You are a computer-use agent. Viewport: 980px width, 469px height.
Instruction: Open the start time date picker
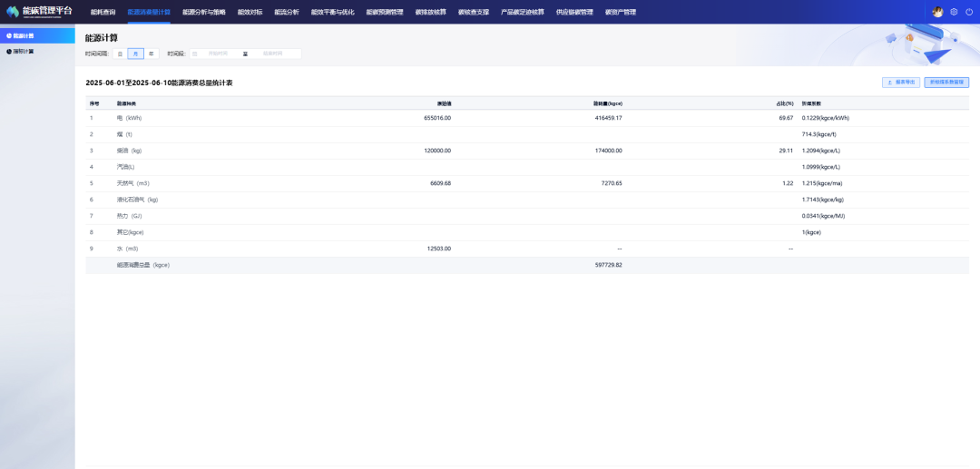coord(220,54)
